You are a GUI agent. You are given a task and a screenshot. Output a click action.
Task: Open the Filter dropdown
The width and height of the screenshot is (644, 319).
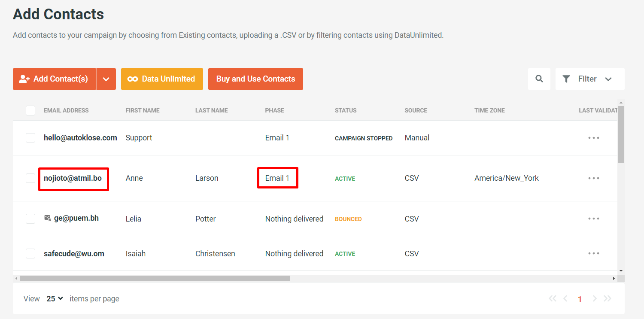(x=590, y=79)
